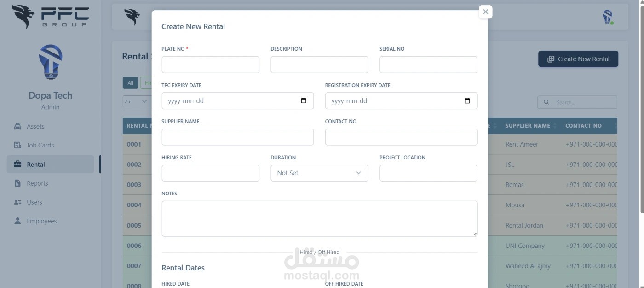Click the Hiring Rate field

point(210,173)
